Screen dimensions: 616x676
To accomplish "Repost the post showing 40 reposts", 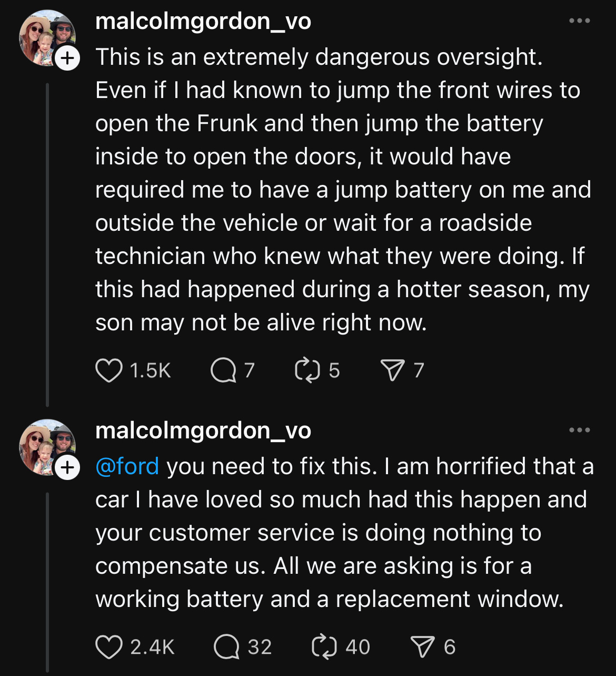I will (324, 646).
